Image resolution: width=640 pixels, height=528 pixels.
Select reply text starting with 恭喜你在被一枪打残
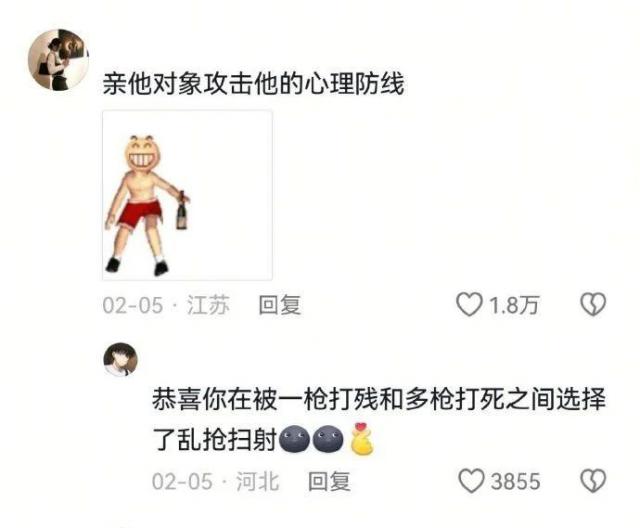pyautogui.click(x=378, y=419)
